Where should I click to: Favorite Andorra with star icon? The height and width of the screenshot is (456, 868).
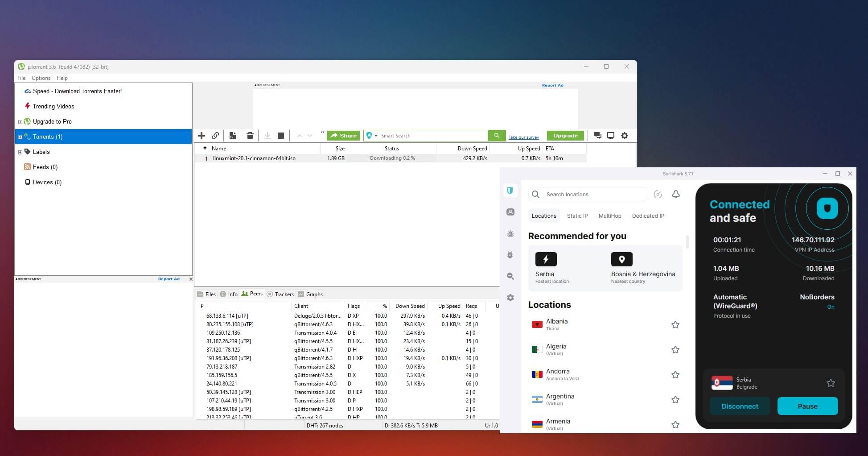pyautogui.click(x=675, y=375)
